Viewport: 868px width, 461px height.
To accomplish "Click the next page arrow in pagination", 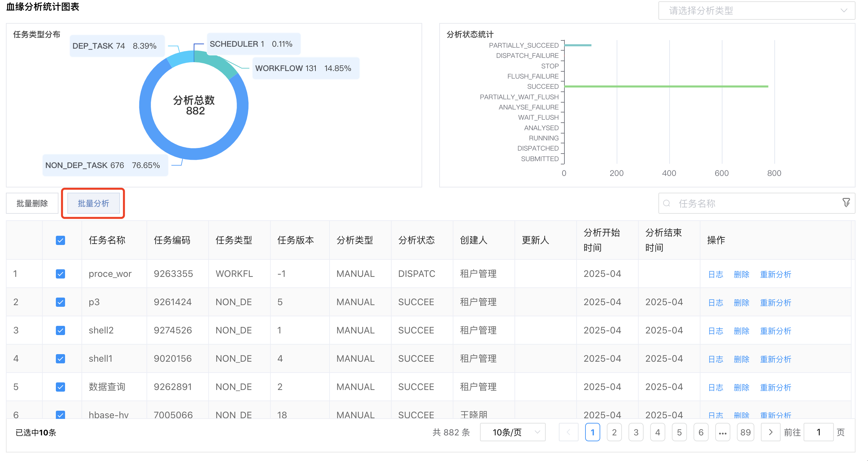I will tap(770, 432).
